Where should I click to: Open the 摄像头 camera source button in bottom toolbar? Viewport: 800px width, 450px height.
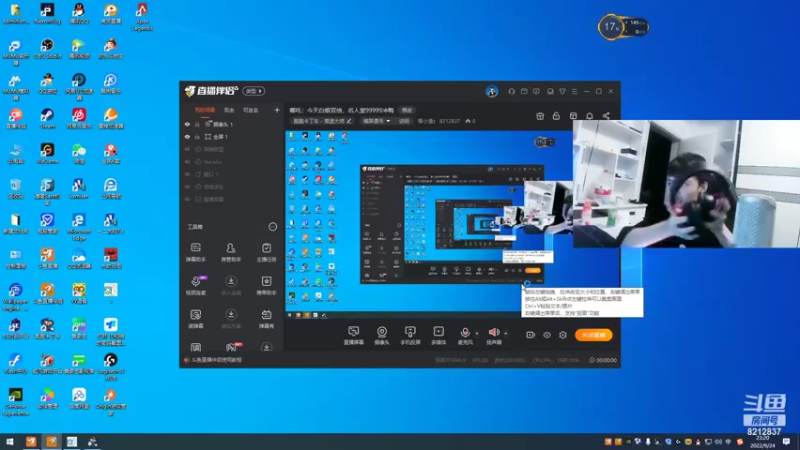tap(382, 335)
